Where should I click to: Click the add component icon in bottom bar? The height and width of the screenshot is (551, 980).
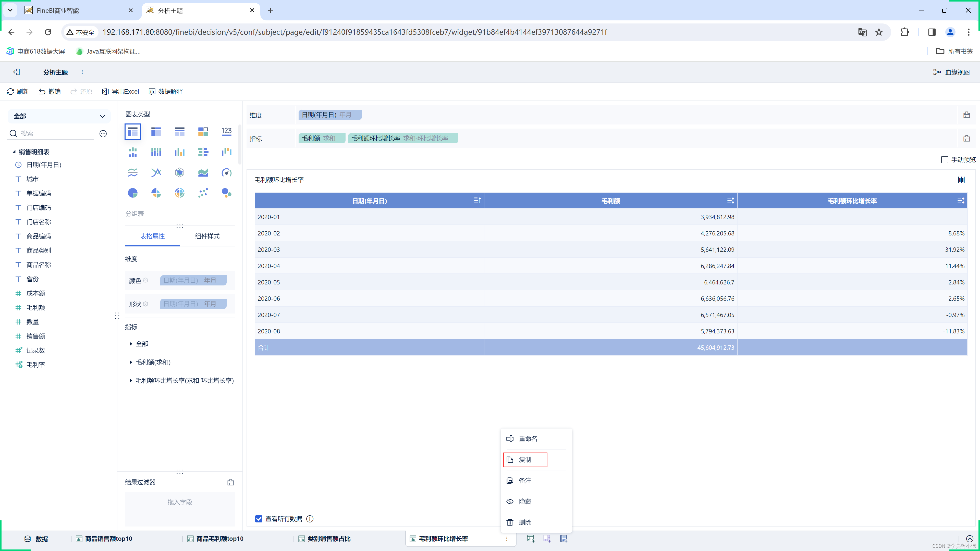click(531, 539)
